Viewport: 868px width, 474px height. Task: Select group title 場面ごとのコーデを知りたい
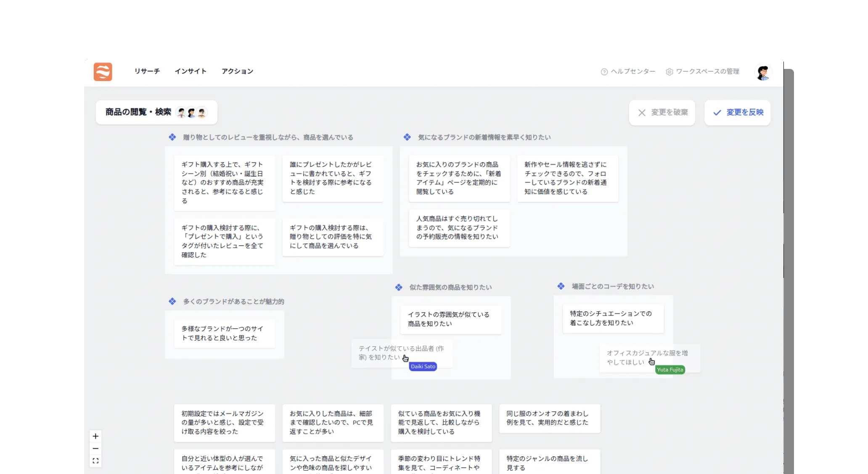(x=613, y=287)
